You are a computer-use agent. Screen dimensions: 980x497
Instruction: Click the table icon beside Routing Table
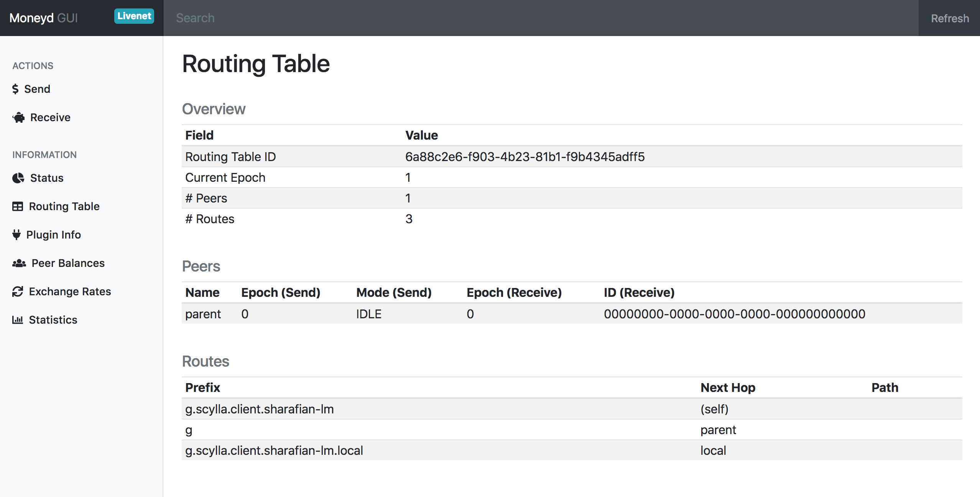pyautogui.click(x=18, y=206)
